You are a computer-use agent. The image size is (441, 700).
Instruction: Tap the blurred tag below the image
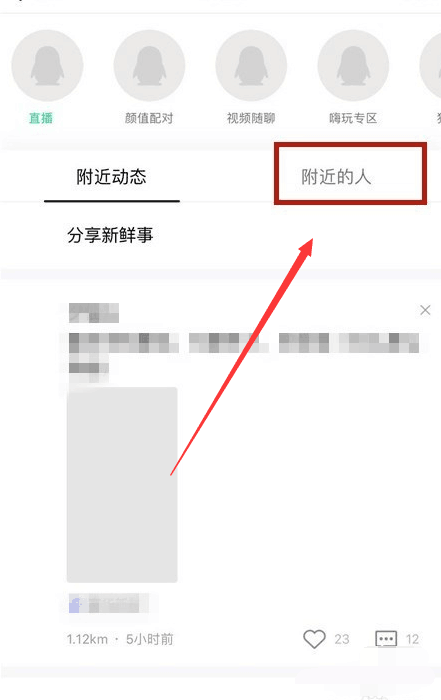[x=104, y=603]
